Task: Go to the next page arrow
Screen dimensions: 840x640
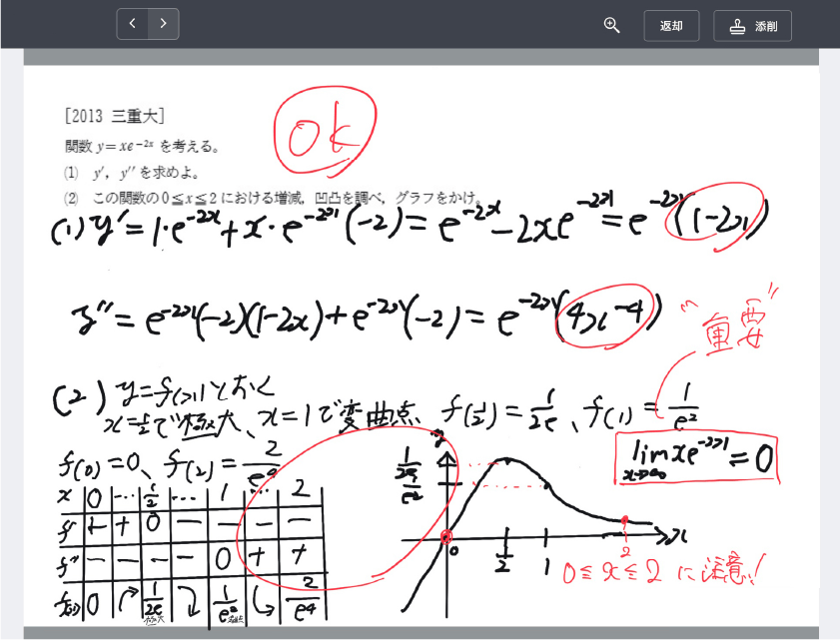Action: click(x=163, y=24)
